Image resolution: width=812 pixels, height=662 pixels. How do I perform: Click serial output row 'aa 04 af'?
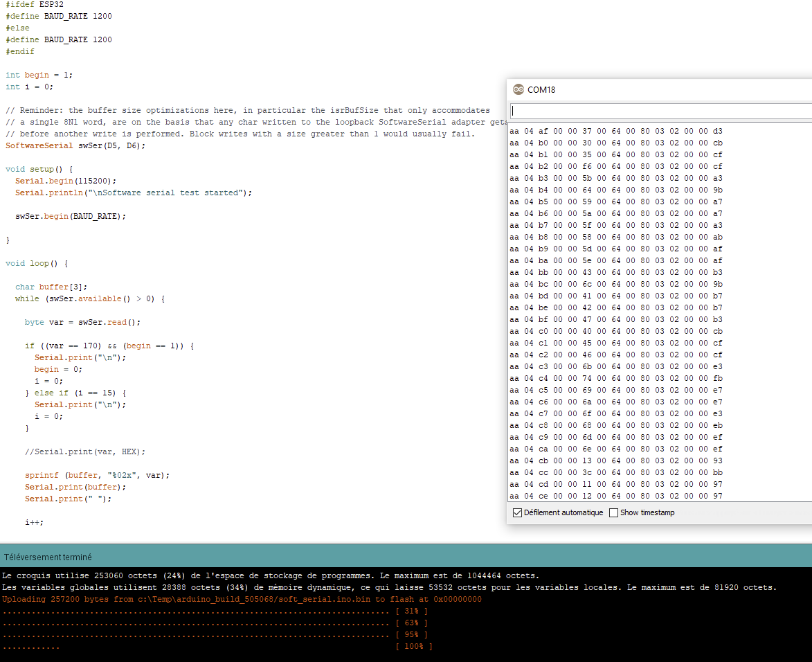point(615,131)
